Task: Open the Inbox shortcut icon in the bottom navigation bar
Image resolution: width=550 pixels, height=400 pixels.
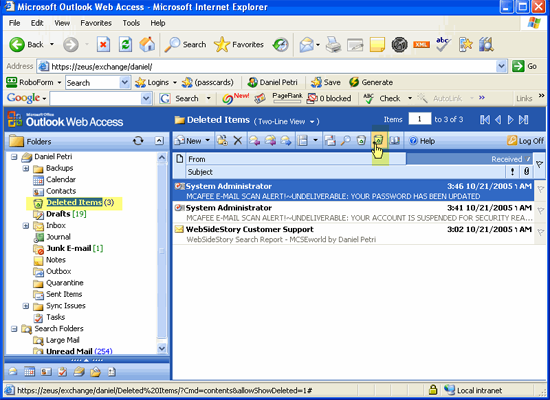Action: (13, 372)
